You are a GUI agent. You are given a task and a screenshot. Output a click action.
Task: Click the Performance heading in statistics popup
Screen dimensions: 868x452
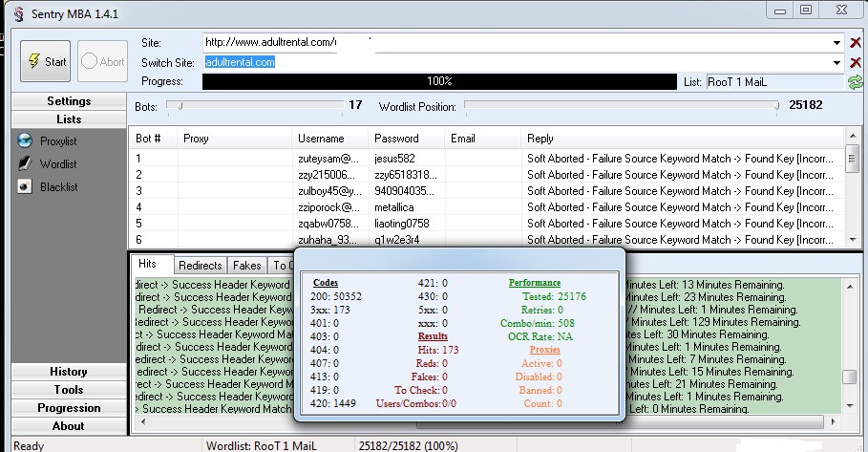pyautogui.click(x=535, y=283)
